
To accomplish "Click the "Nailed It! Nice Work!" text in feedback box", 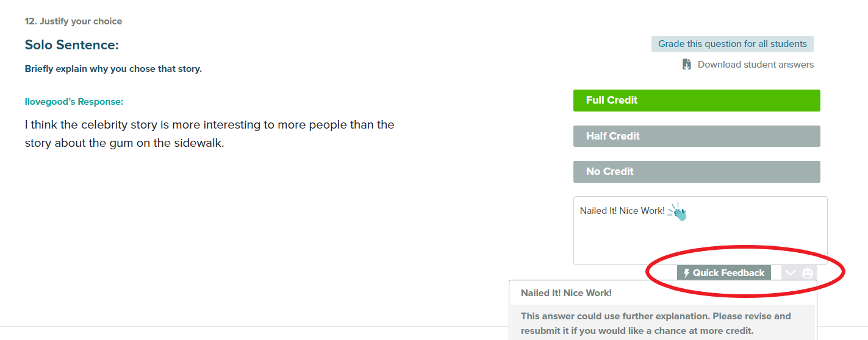I will (622, 211).
